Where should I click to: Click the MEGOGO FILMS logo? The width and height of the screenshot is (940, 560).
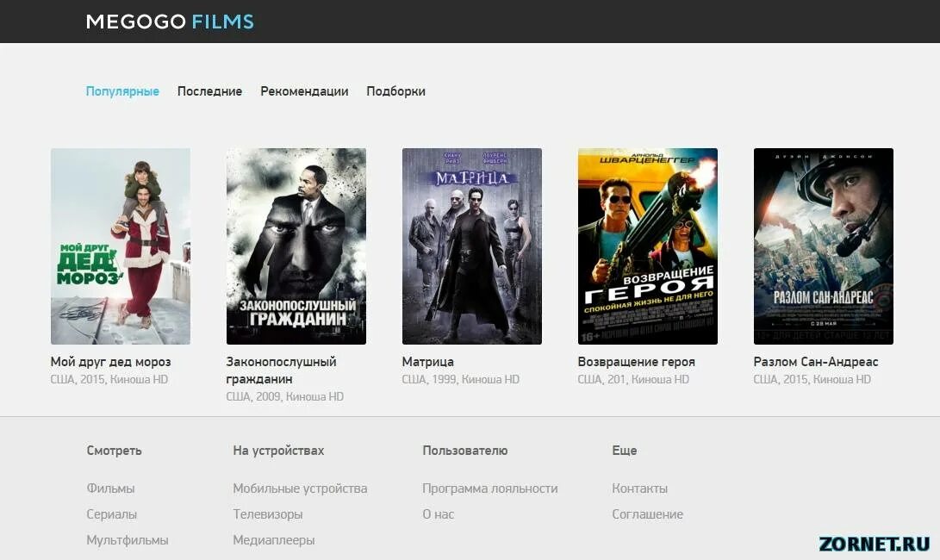point(168,21)
